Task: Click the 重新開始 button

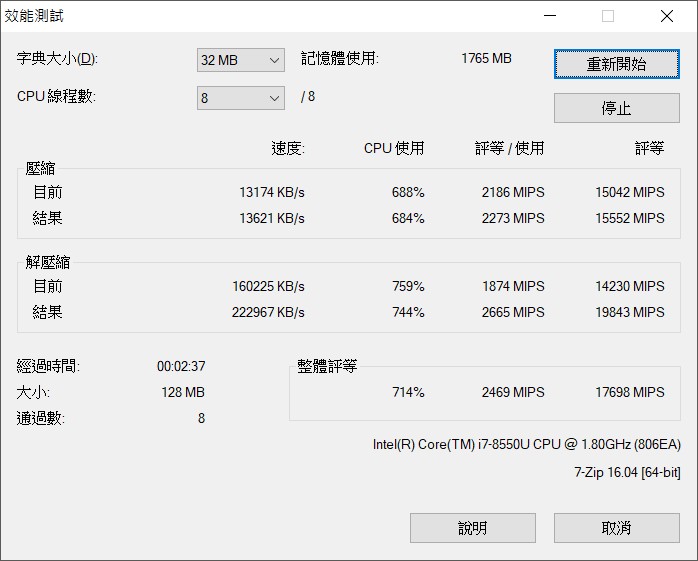Action: (616, 64)
